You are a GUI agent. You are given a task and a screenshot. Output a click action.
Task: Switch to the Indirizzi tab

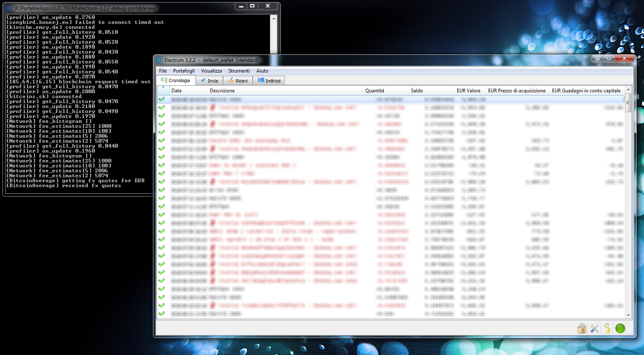pyautogui.click(x=269, y=81)
